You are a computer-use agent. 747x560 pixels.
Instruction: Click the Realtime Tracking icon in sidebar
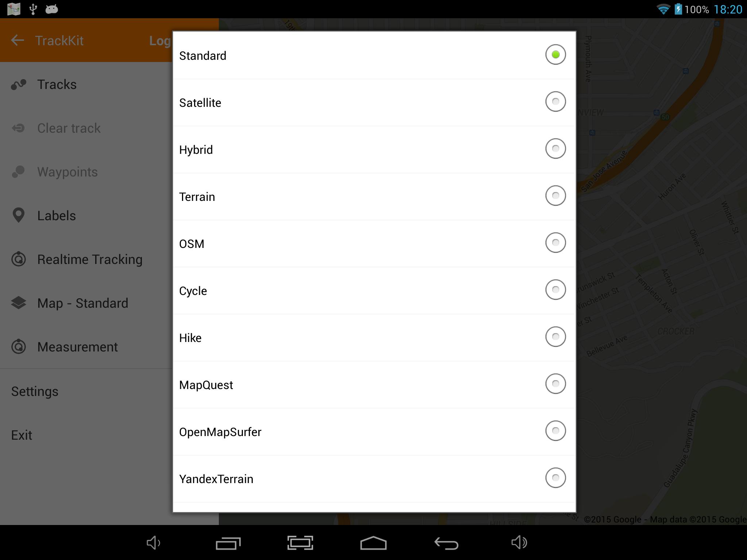19,259
